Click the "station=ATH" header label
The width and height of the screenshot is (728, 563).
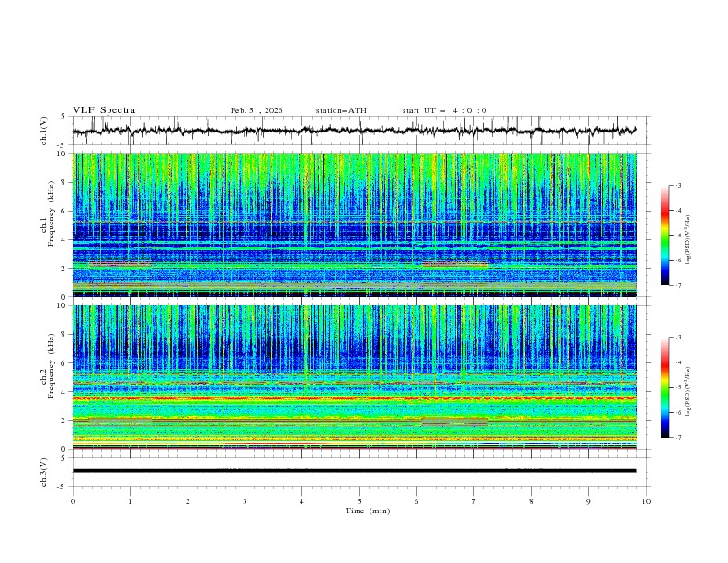click(341, 110)
